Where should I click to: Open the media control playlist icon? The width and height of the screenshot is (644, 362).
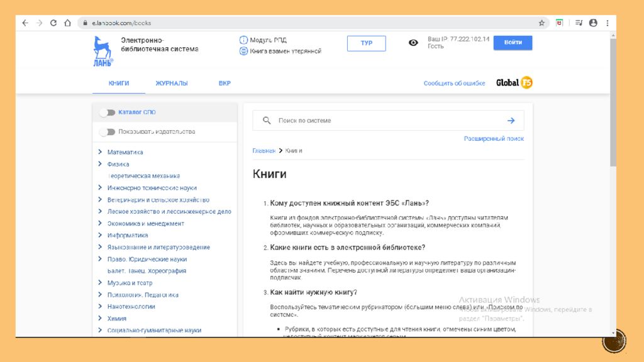click(x=579, y=23)
